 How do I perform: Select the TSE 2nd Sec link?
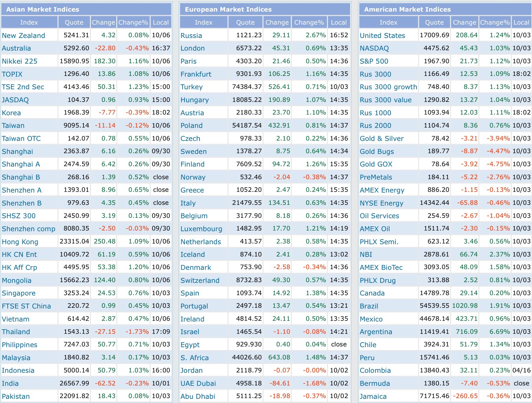click(x=23, y=87)
